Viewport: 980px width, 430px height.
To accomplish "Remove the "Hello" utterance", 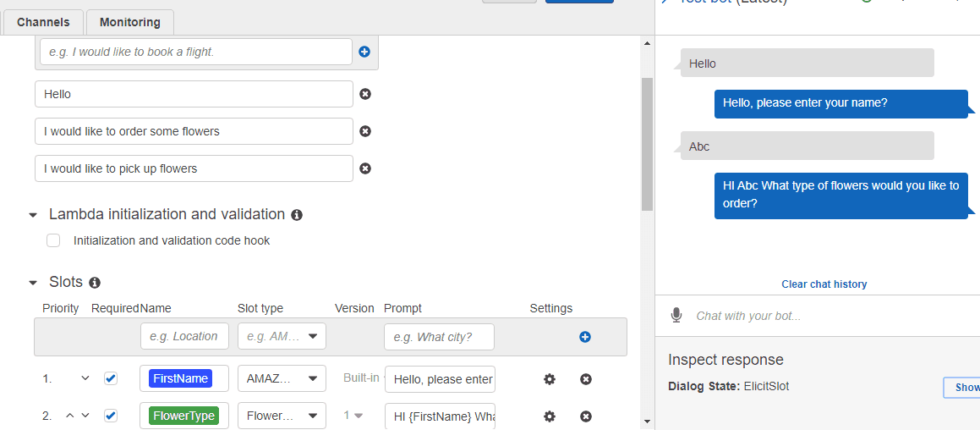I will click(x=365, y=94).
